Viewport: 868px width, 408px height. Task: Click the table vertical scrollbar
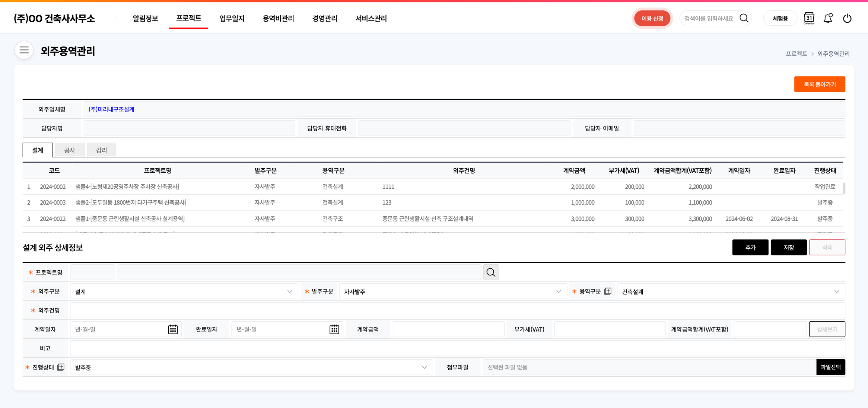coord(844,188)
